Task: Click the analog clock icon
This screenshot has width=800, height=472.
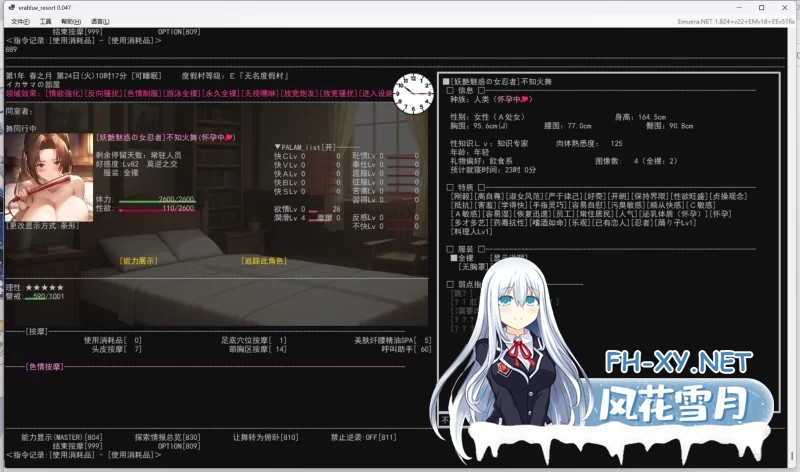Action: click(x=413, y=93)
